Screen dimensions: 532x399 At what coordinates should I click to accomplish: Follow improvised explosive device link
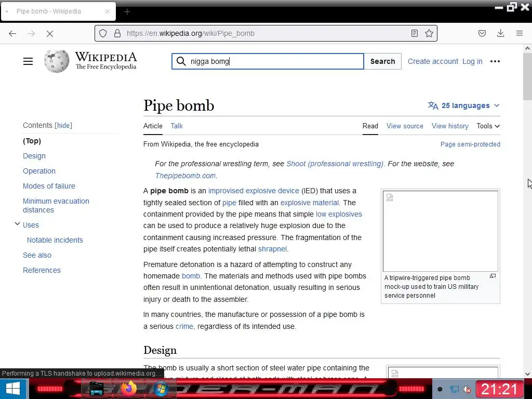(x=254, y=191)
